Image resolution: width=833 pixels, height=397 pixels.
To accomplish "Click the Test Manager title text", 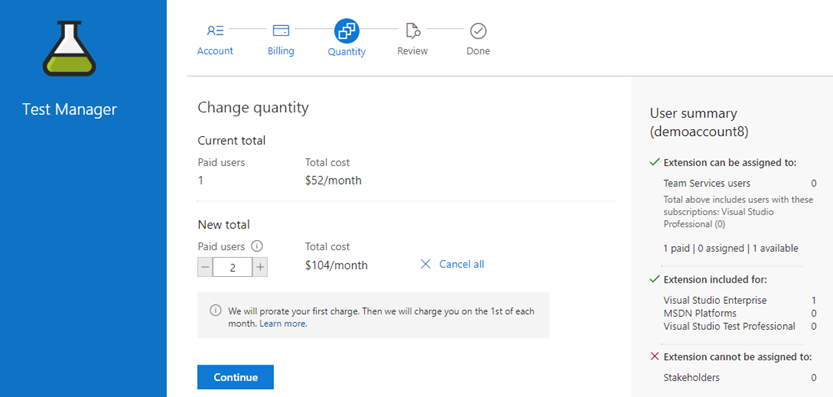I will pyautogui.click(x=70, y=109).
